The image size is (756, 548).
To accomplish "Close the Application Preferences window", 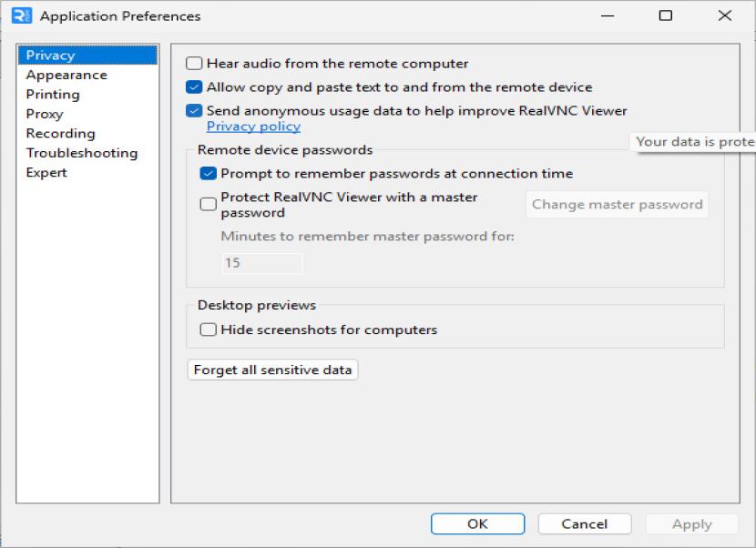I will pos(724,16).
